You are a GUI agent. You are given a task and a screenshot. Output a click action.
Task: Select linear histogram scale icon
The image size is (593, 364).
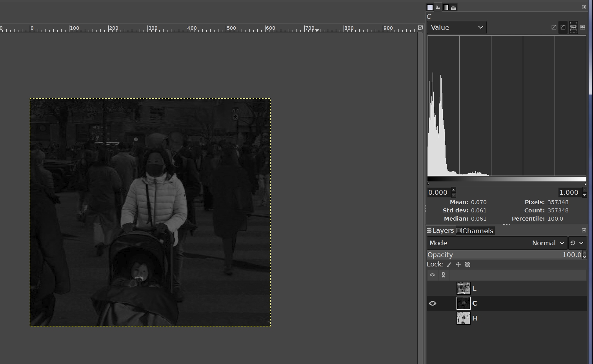pyautogui.click(x=554, y=27)
